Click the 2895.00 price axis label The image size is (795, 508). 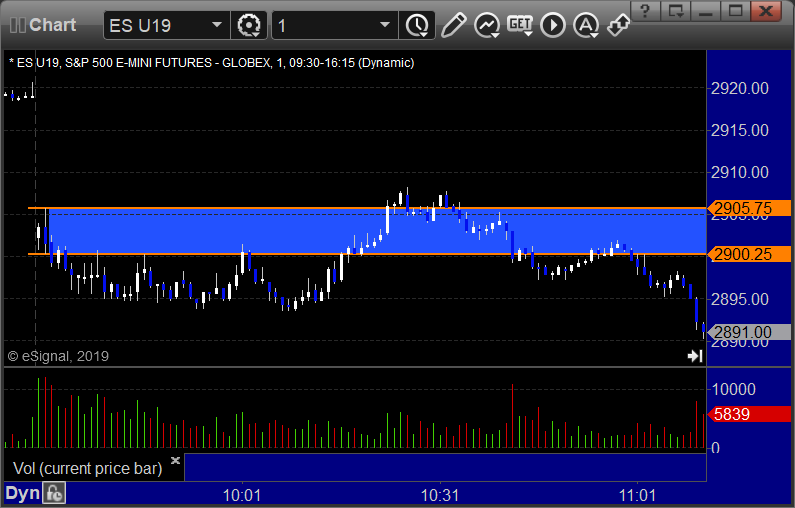click(740, 299)
